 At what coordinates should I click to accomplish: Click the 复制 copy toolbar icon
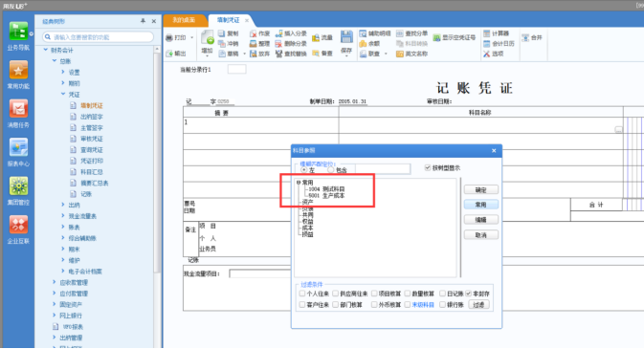coord(221,33)
